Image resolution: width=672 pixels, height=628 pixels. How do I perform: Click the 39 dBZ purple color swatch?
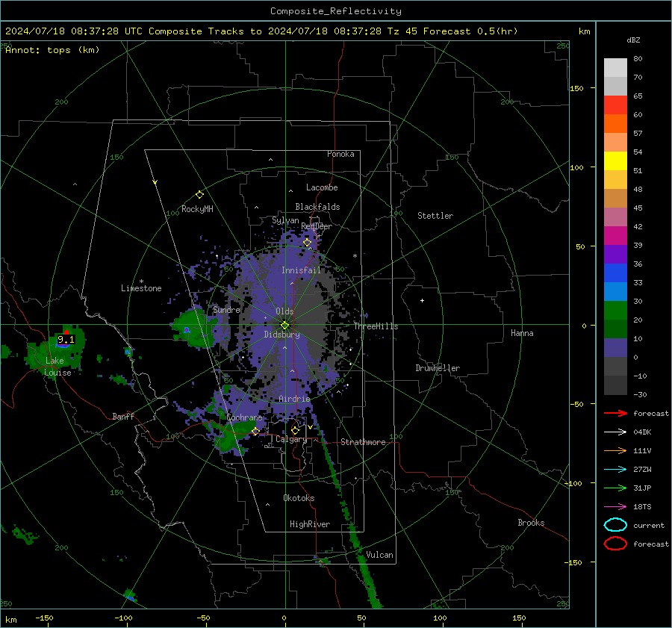[615, 254]
